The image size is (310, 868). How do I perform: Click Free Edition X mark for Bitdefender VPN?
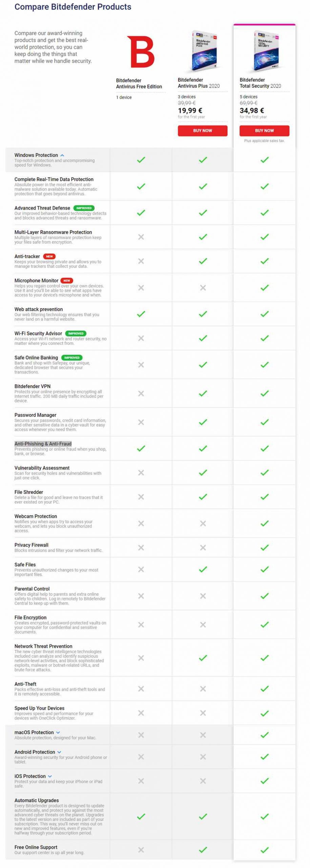coord(141,393)
